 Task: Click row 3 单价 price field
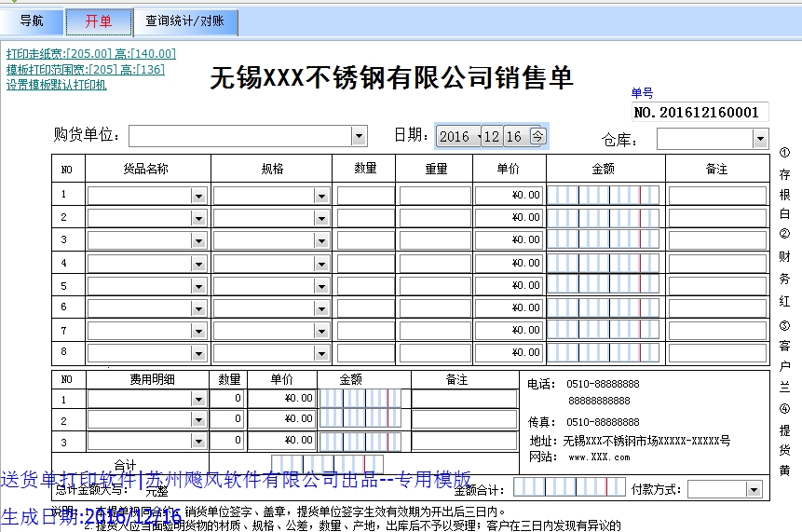click(510, 240)
